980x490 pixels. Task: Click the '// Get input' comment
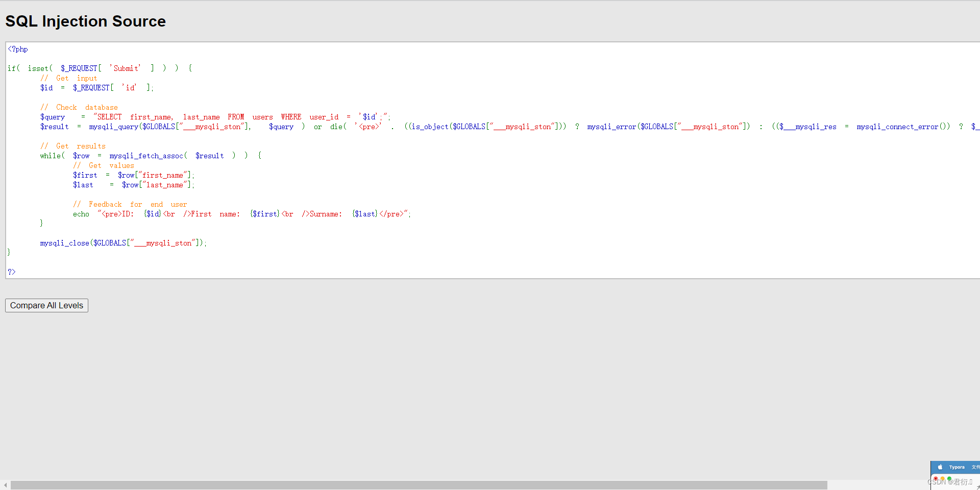[x=69, y=78]
